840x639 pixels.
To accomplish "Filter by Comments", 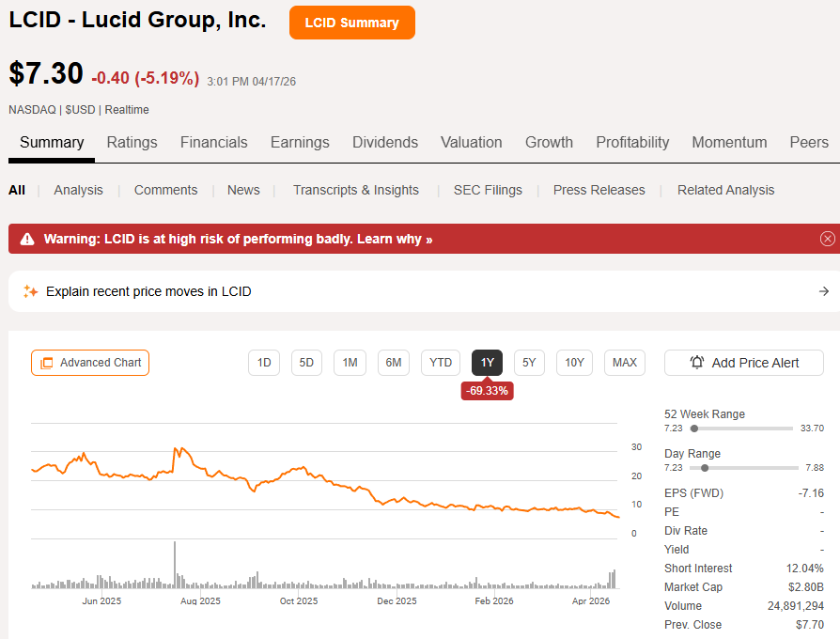I will pyautogui.click(x=165, y=190).
